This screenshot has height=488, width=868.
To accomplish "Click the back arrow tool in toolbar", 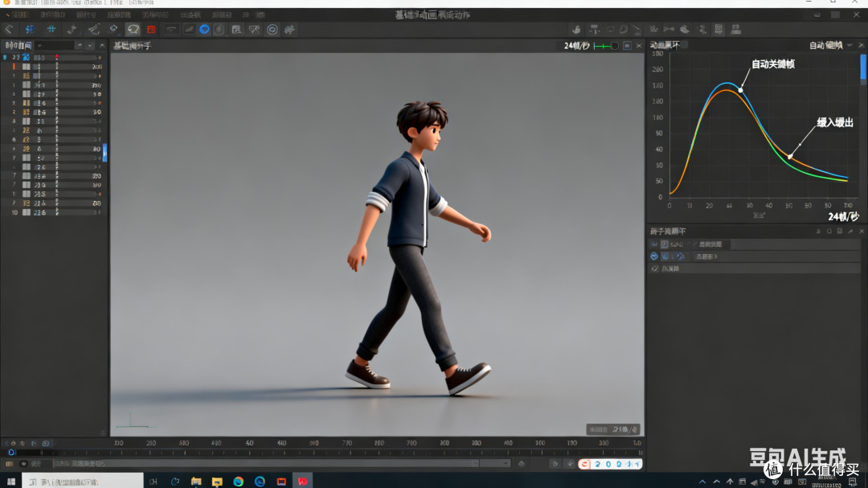I will tap(9, 30).
